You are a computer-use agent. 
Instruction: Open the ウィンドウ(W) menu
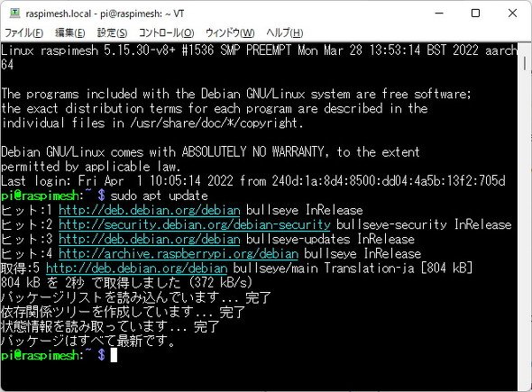tap(230, 33)
